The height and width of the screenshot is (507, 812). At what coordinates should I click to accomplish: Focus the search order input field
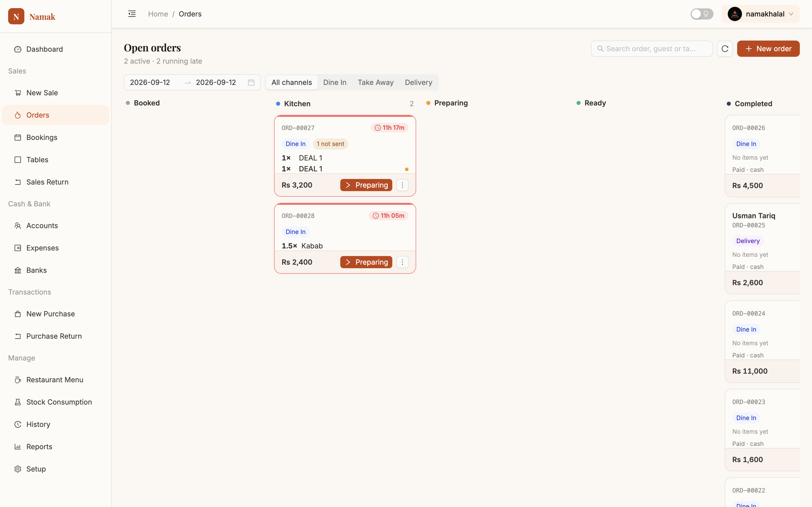click(652, 49)
